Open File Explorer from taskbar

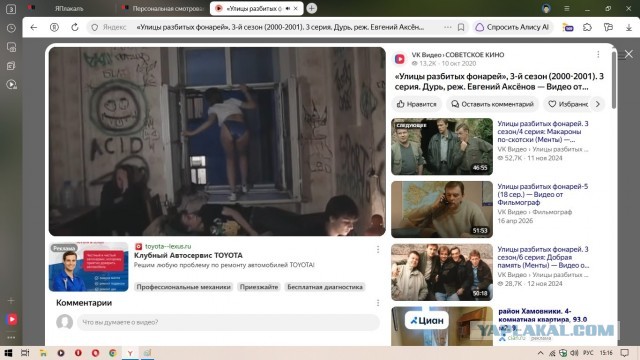point(43,353)
